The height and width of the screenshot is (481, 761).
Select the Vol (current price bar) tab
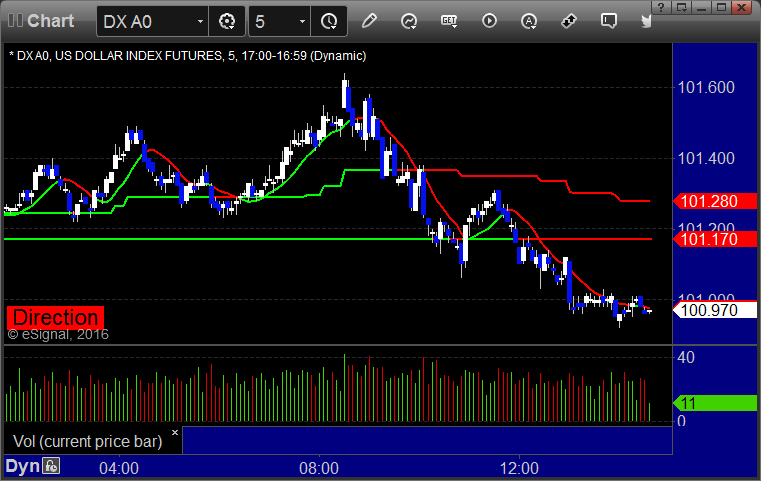tap(93, 441)
